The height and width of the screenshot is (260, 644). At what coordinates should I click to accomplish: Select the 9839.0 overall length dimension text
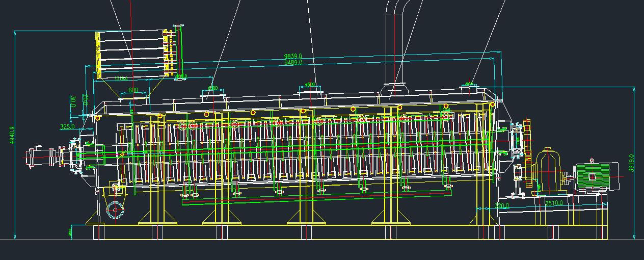coord(293,56)
